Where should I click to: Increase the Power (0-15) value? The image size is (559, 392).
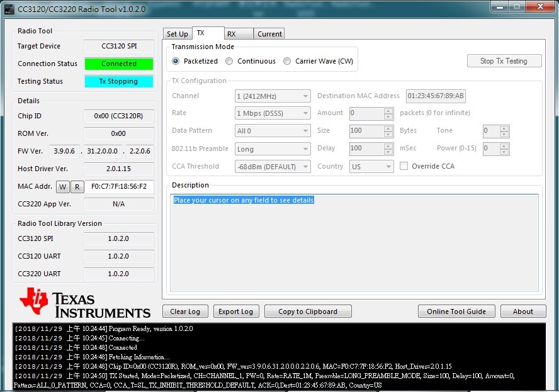(x=504, y=146)
